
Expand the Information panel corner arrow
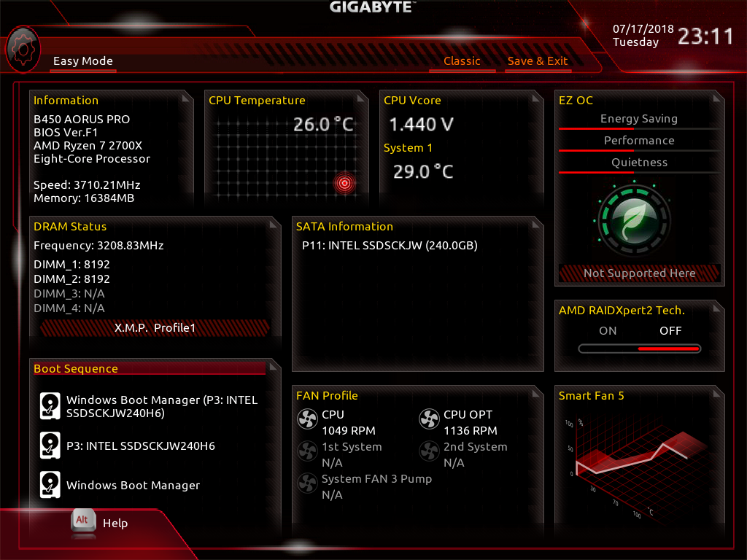coord(186,98)
